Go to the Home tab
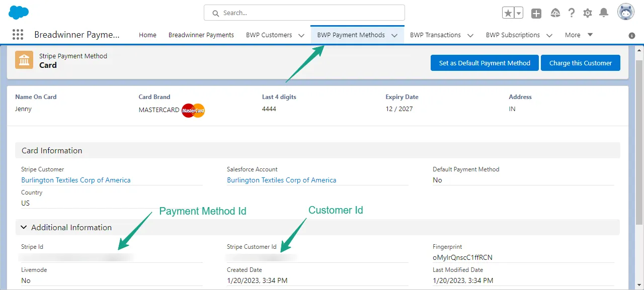The width and height of the screenshot is (644, 290). pyautogui.click(x=147, y=35)
